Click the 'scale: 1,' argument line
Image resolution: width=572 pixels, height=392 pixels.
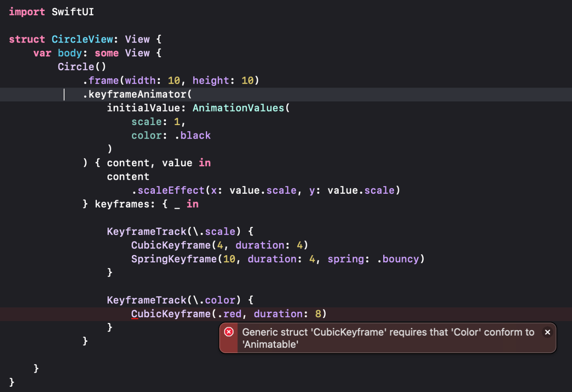tap(159, 122)
